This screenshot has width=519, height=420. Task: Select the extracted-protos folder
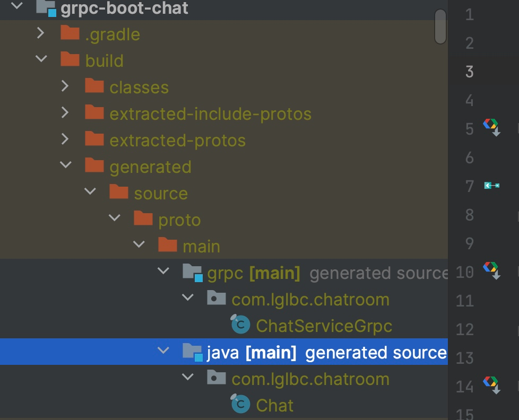(177, 141)
